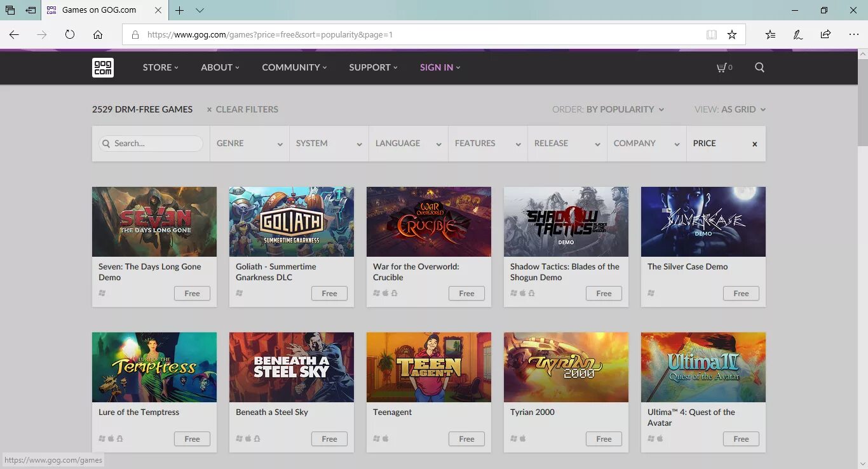Expand the GENRE filter dropdown
Viewport: 868px width, 469px height.
tap(250, 144)
